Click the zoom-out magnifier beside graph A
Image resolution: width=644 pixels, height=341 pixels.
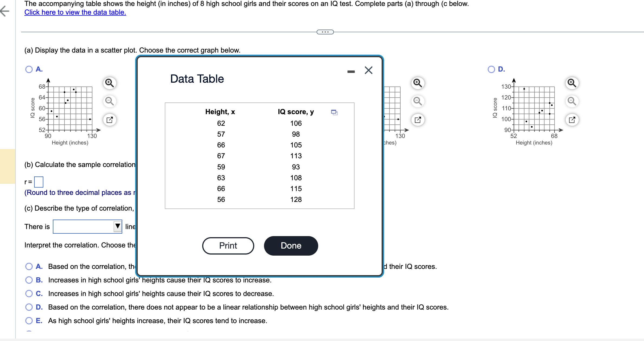pyautogui.click(x=109, y=101)
